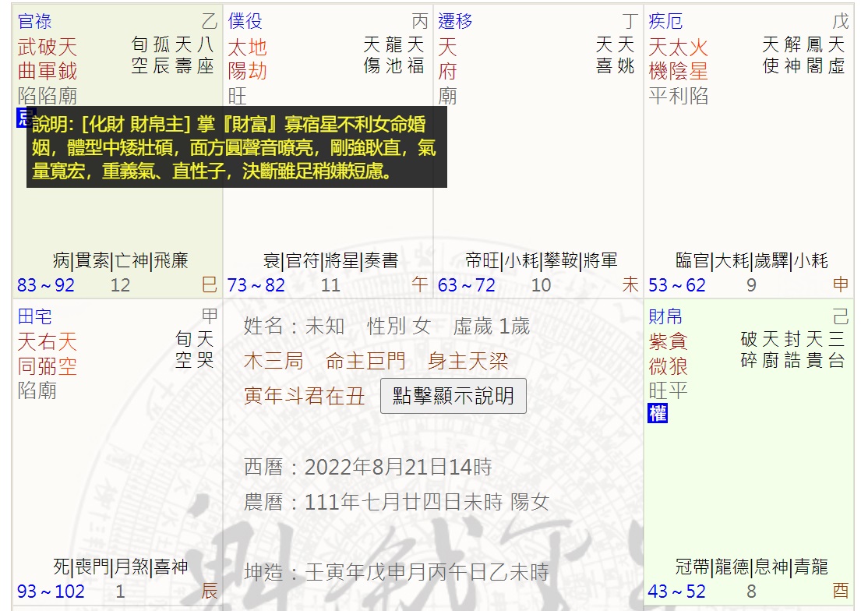Click the 命主巨門 text

pos(365,361)
